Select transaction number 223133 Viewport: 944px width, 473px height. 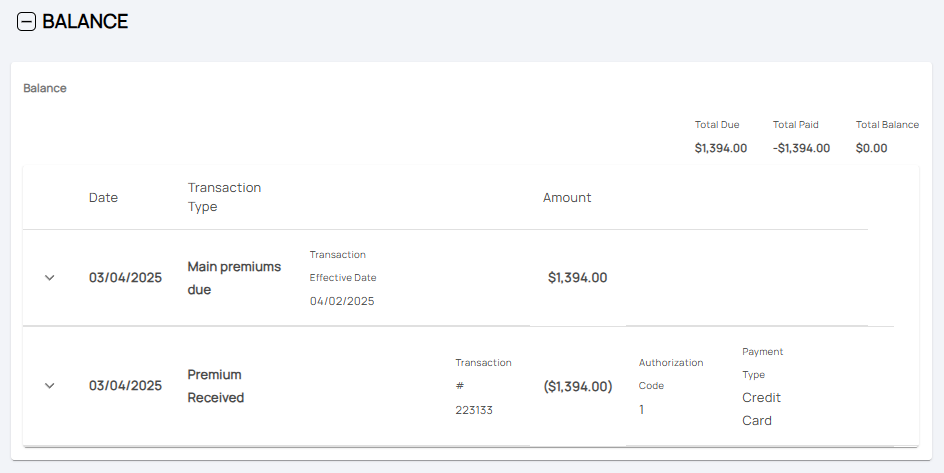pyautogui.click(x=473, y=410)
